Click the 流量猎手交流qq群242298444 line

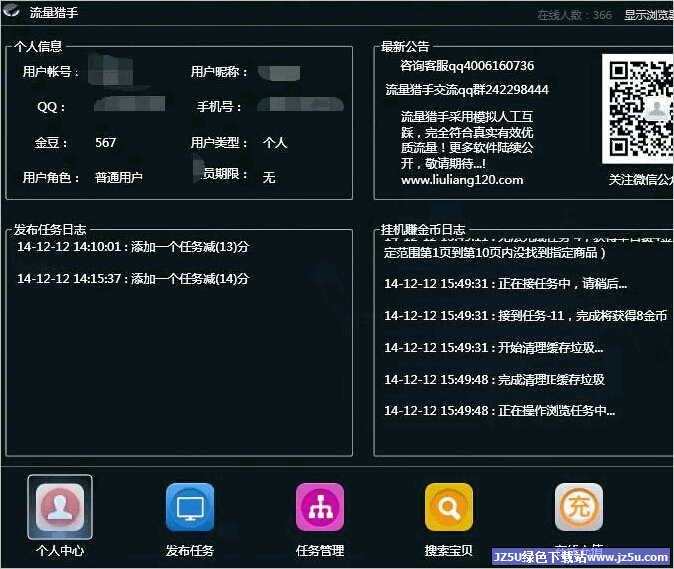(x=467, y=89)
